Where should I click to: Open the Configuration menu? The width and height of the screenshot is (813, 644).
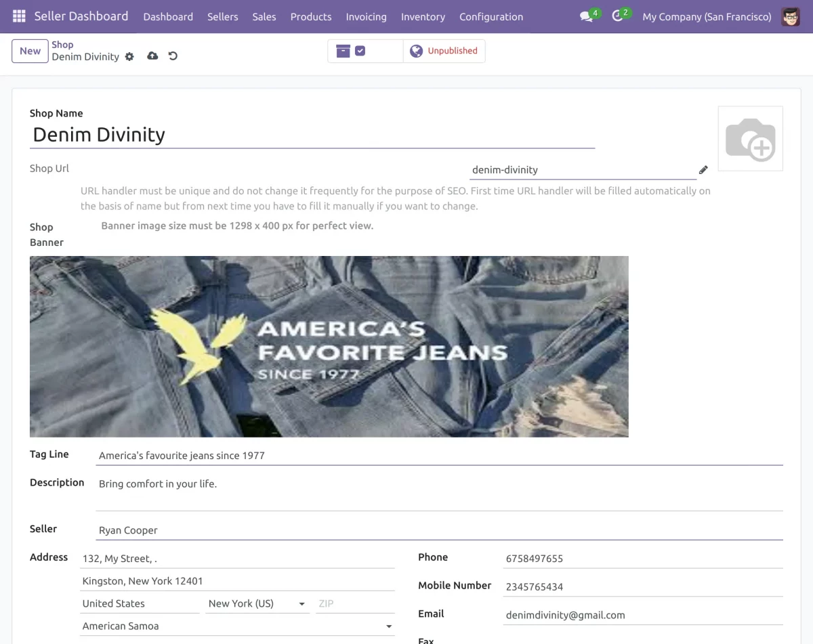pos(491,16)
